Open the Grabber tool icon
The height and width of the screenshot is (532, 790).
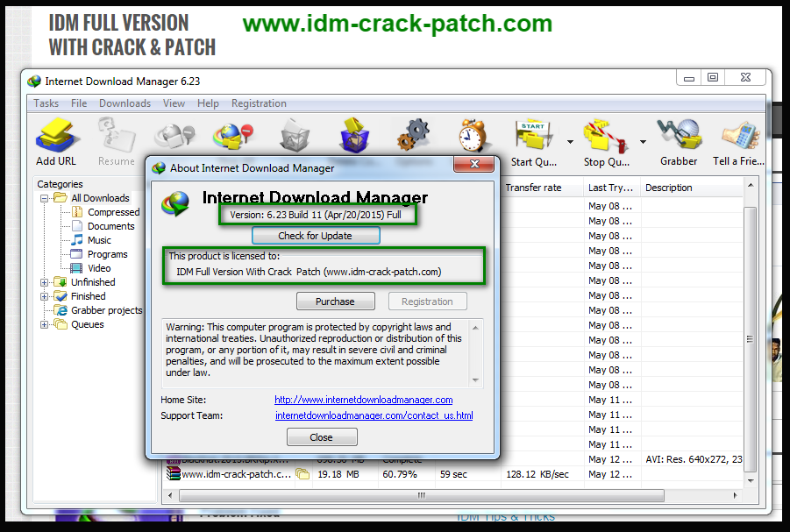pyautogui.click(x=679, y=134)
